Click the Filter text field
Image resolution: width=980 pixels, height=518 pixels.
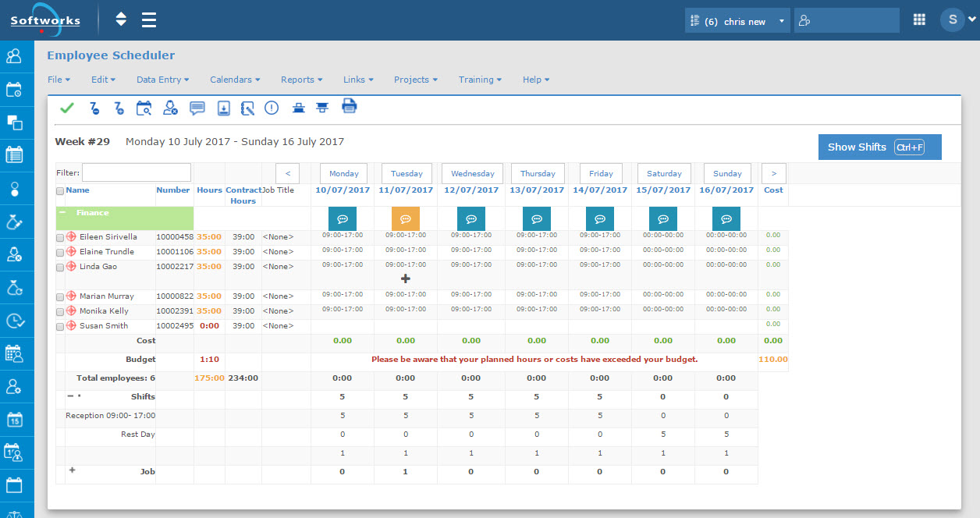[137, 172]
